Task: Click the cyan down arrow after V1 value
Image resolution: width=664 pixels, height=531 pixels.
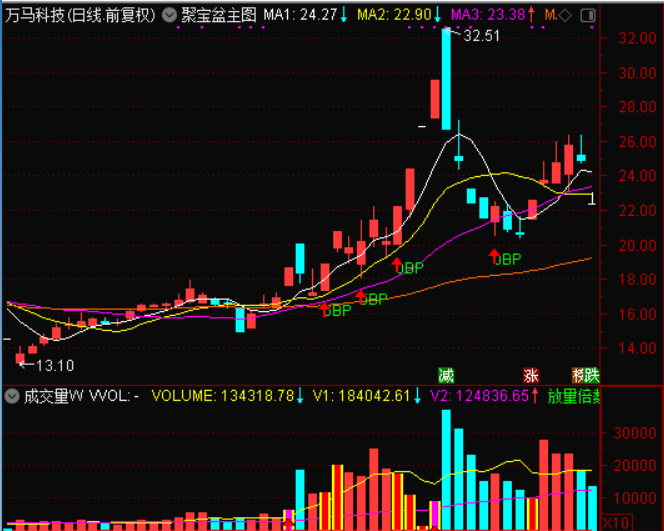Action: 417,396
